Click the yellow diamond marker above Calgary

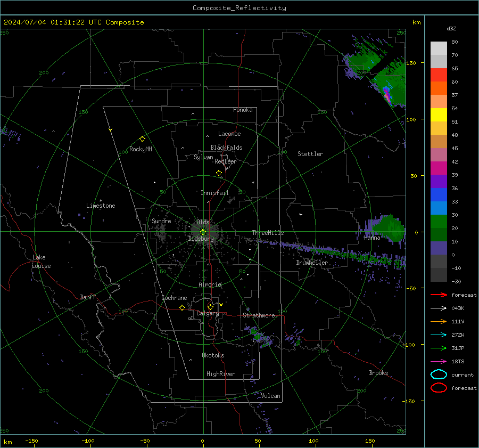(210, 307)
